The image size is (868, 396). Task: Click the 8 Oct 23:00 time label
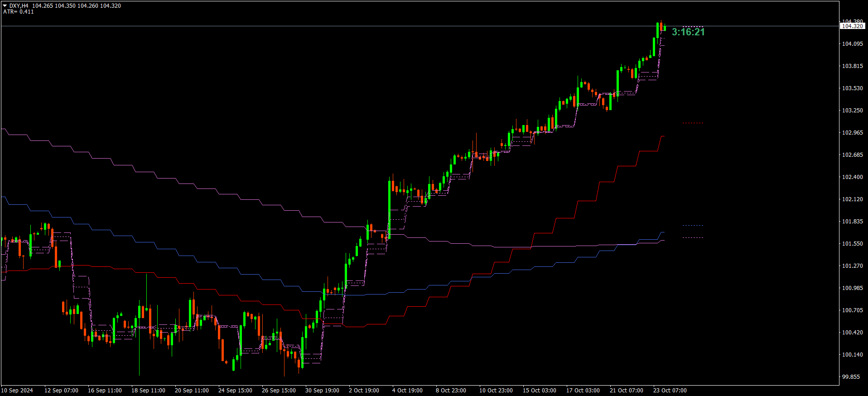[451, 391]
